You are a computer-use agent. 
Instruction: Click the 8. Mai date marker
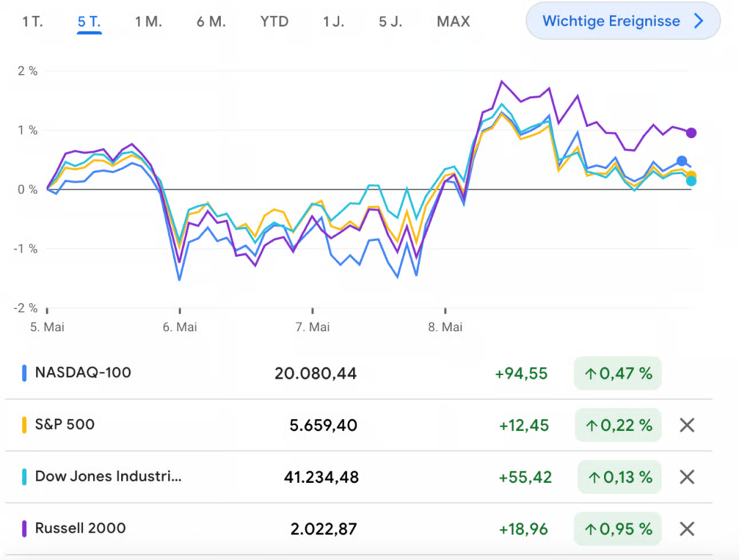click(445, 327)
